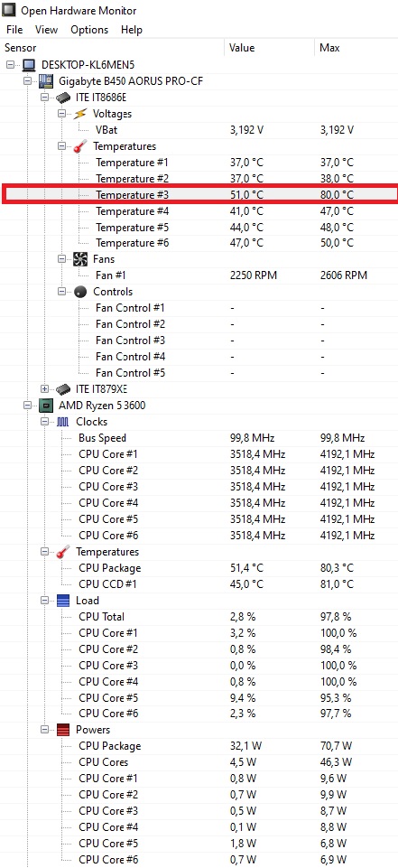
Task: Click the motherboard icon for Gigabyte B450 AORUS PRO-CF
Action: (46, 81)
